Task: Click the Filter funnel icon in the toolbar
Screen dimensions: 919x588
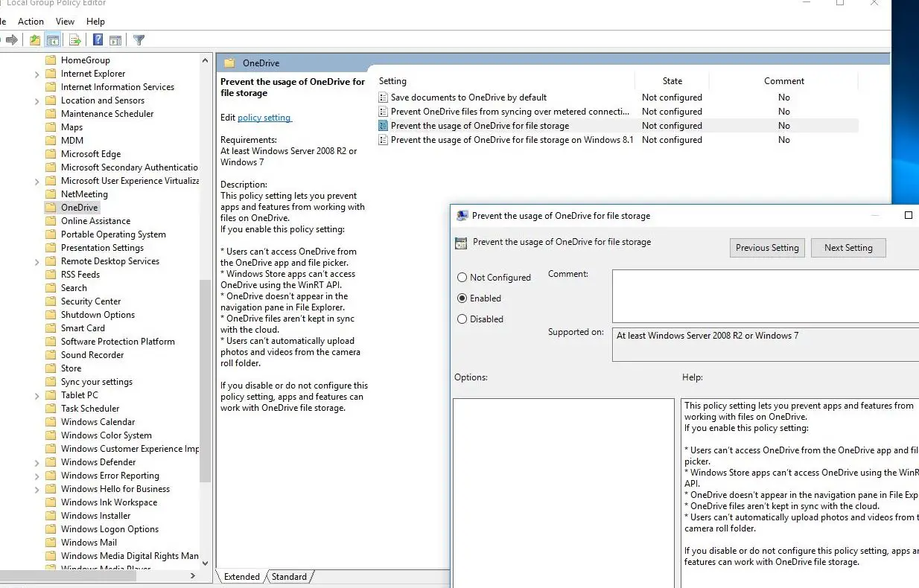Action: [x=139, y=40]
